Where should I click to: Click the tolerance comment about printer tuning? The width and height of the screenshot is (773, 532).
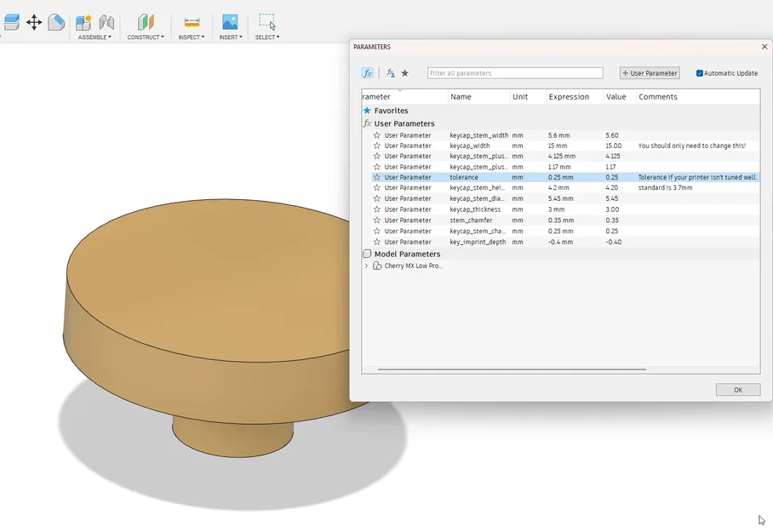697,177
